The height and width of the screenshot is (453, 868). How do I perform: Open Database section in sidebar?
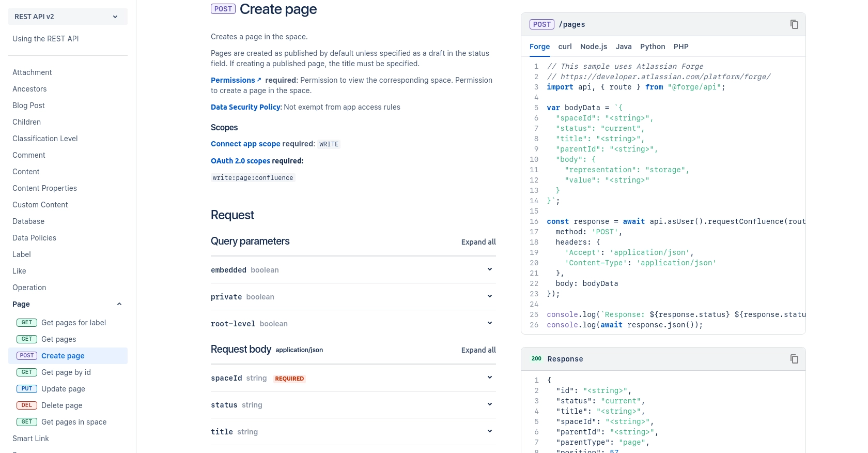click(28, 221)
